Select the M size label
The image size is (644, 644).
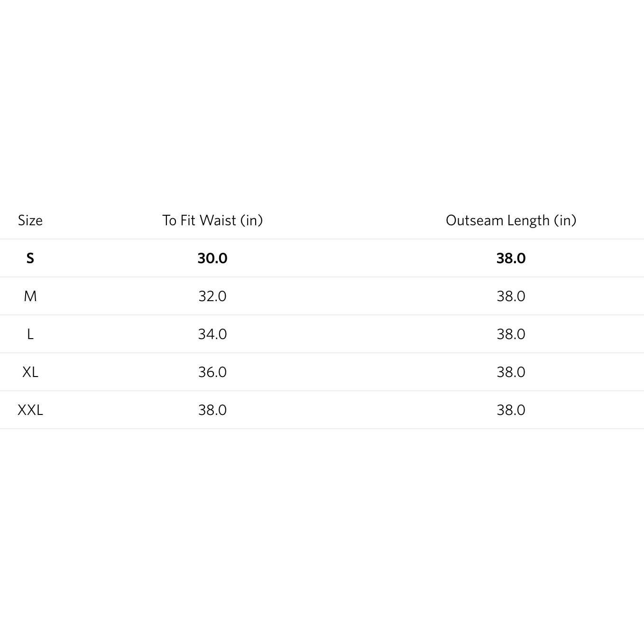tap(30, 296)
